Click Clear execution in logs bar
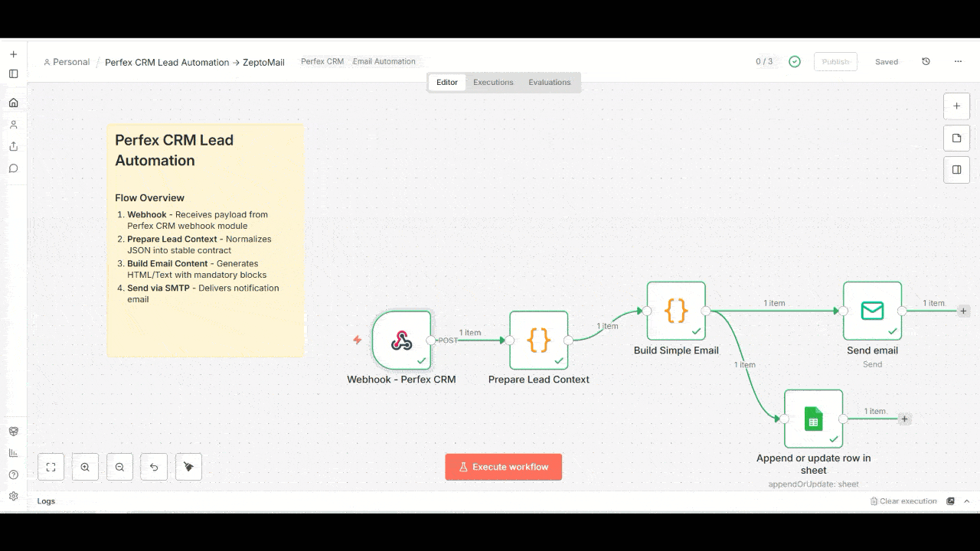Screen dimensions: 980x551 pos(903,501)
